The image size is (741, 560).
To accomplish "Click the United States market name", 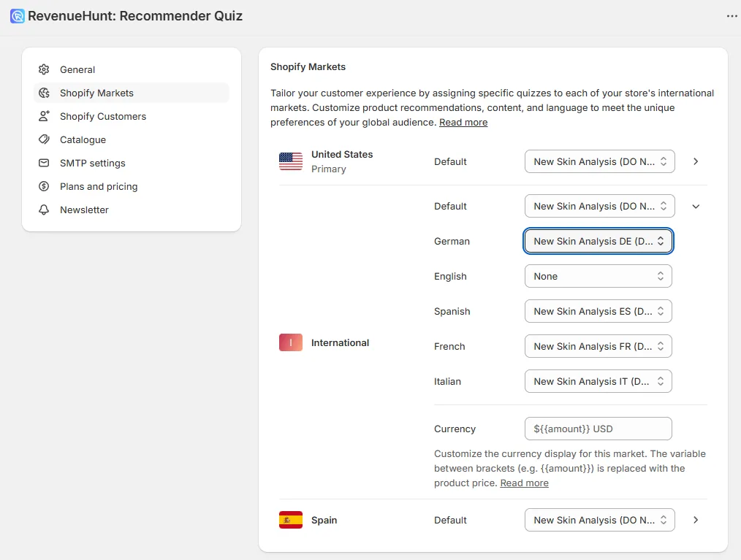I will click(342, 154).
